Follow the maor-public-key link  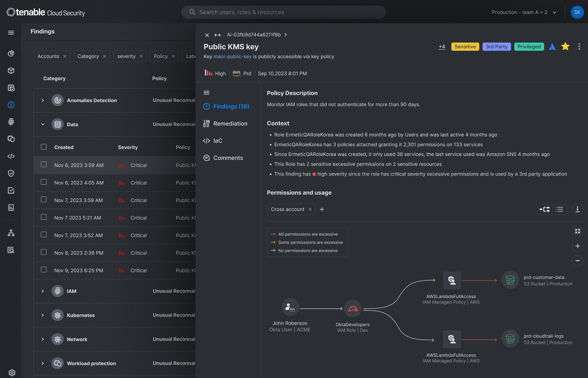pyautogui.click(x=233, y=57)
